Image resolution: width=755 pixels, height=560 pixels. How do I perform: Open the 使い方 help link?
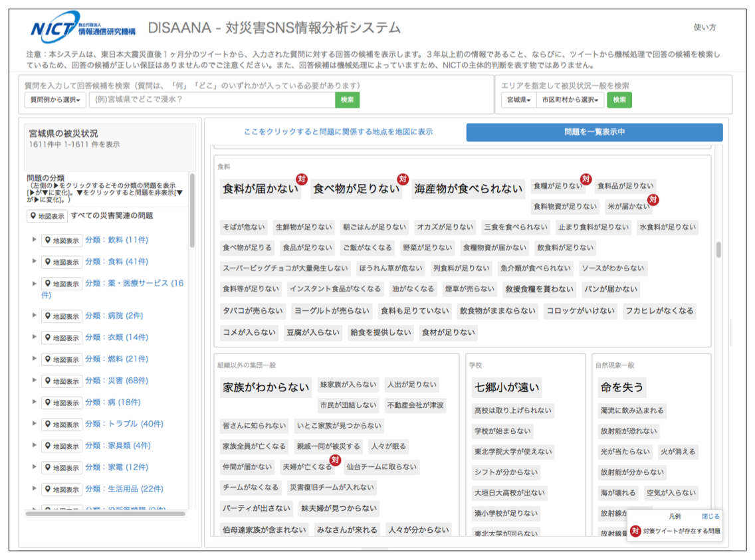pos(704,27)
